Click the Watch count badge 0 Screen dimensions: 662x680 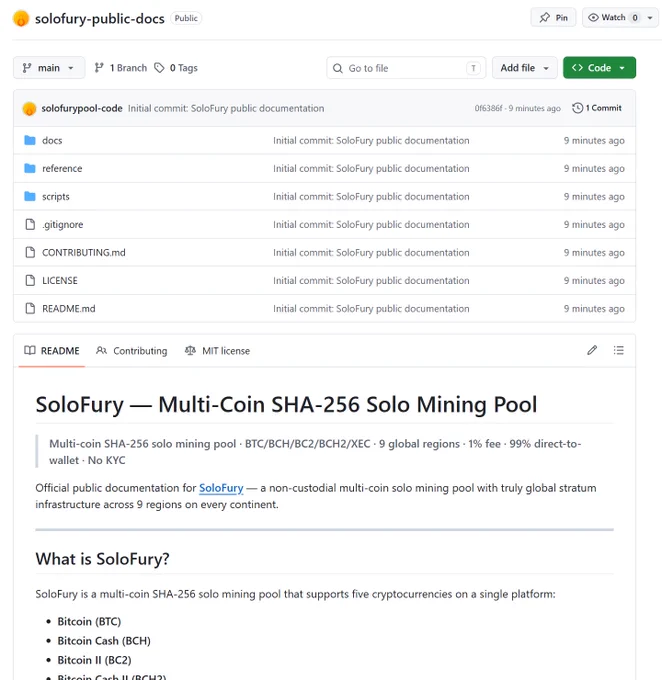[x=635, y=18]
